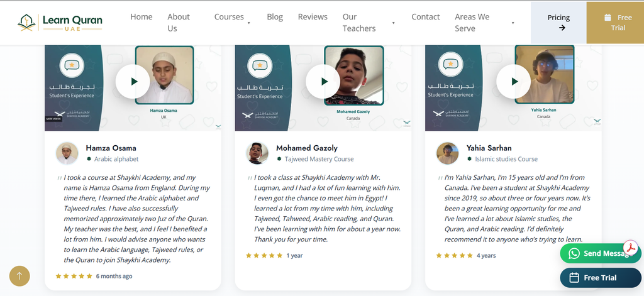Open Free Trial from the header
This screenshot has height=296, width=644.
click(x=615, y=23)
